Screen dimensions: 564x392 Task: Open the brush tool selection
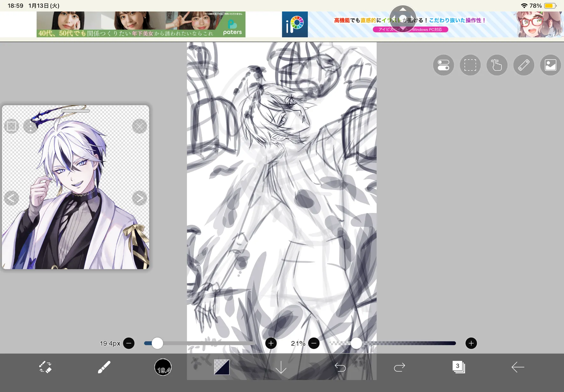(104, 367)
